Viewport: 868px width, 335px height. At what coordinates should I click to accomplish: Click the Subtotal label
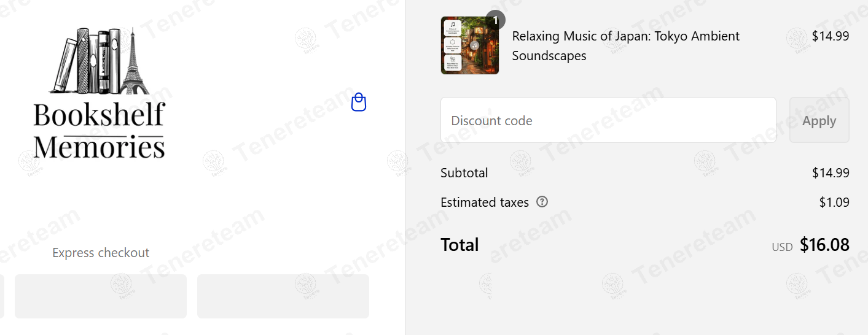pyautogui.click(x=464, y=173)
